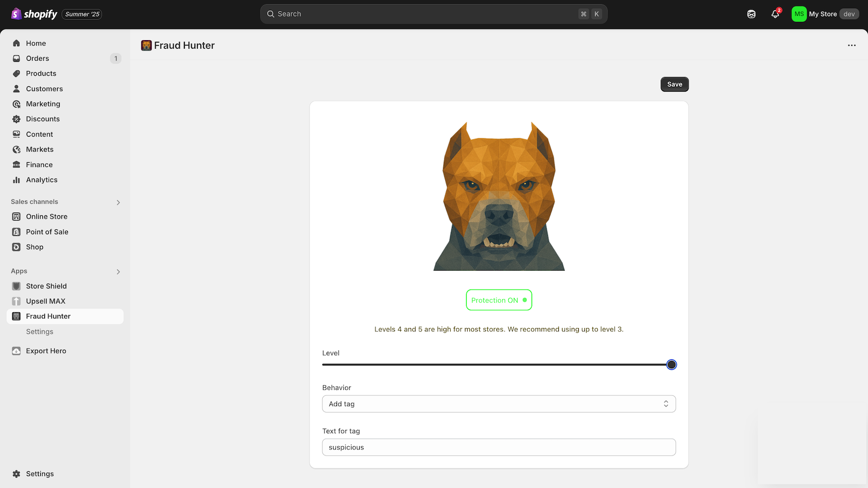Click the Store Shield app icon
The image size is (868, 488).
(x=16, y=286)
